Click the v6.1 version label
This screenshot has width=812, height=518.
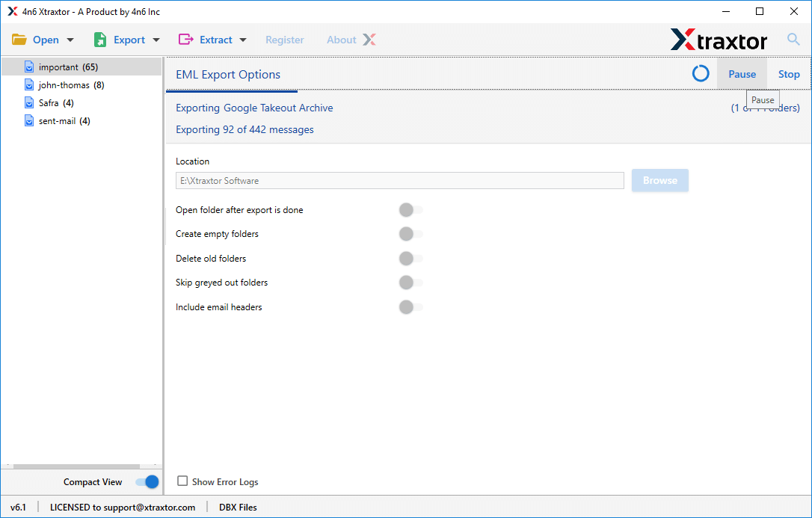coord(18,507)
